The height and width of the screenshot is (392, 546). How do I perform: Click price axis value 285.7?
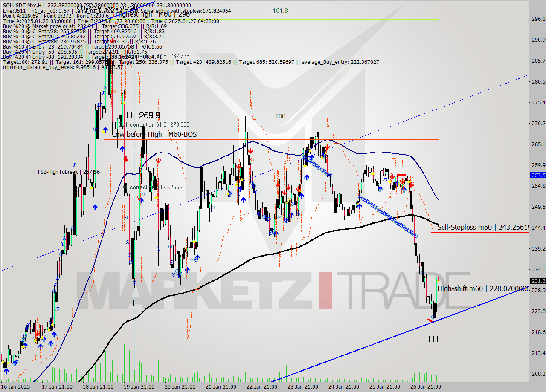click(538, 61)
